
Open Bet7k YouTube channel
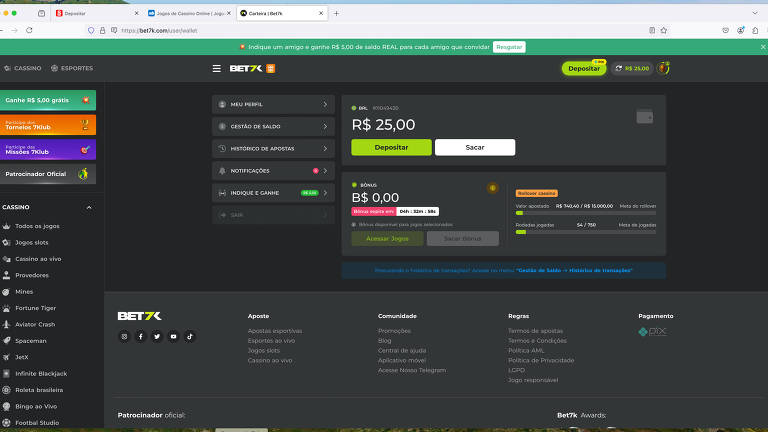[x=173, y=336]
